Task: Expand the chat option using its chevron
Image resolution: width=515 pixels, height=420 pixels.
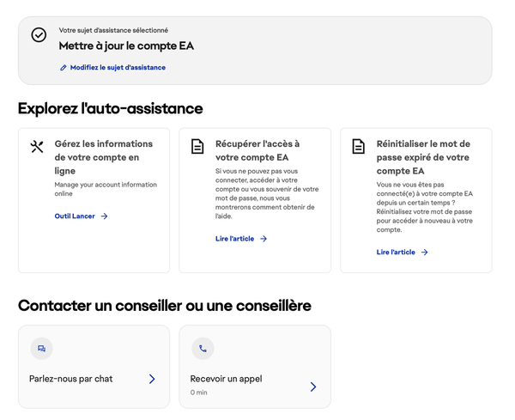Action: pyautogui.click(x=152, y=379)
